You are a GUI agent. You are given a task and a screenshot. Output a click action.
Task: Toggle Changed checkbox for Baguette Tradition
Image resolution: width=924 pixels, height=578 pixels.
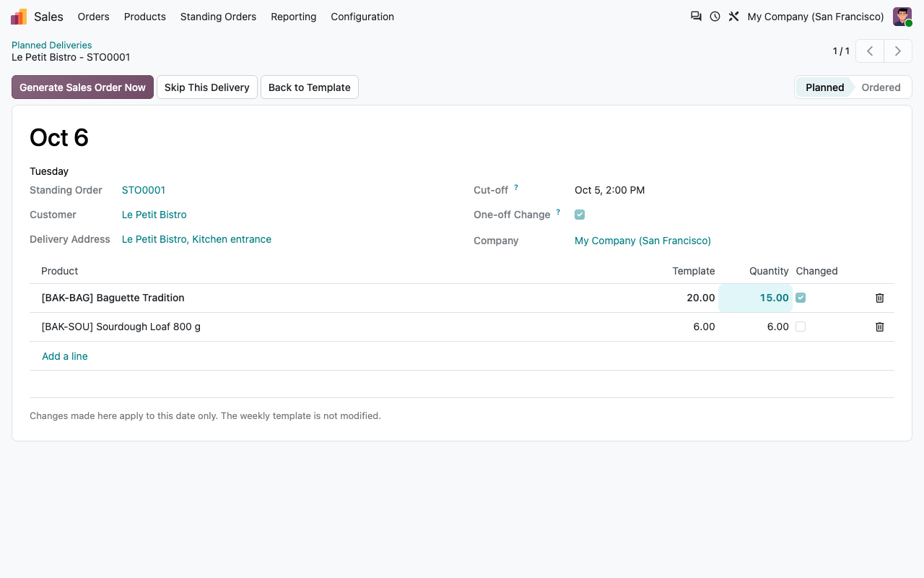(x=801, y=298)
